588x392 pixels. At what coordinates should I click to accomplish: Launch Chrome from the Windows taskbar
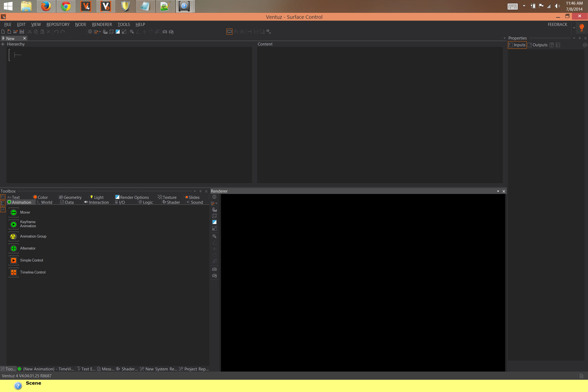click(x=66, y=6)
